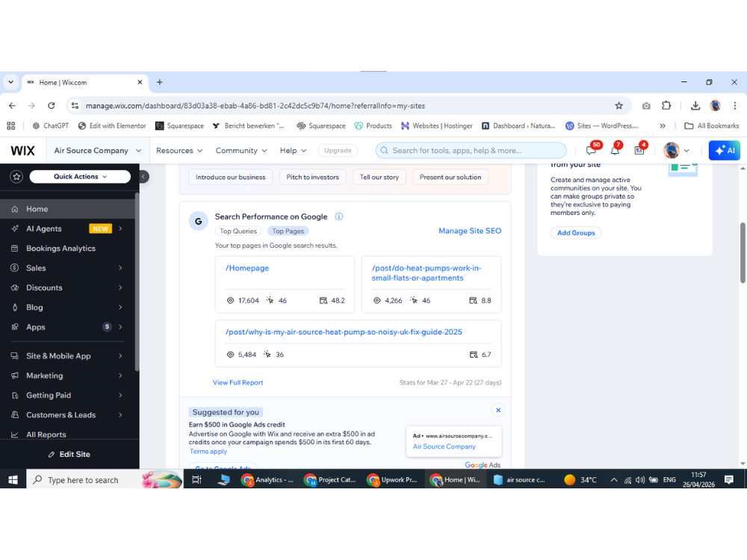Image resolution: width=747 pixels, height=560 pixels.
Task: Open the camera screenshot icon in address bar
Action: click(646, 106)
